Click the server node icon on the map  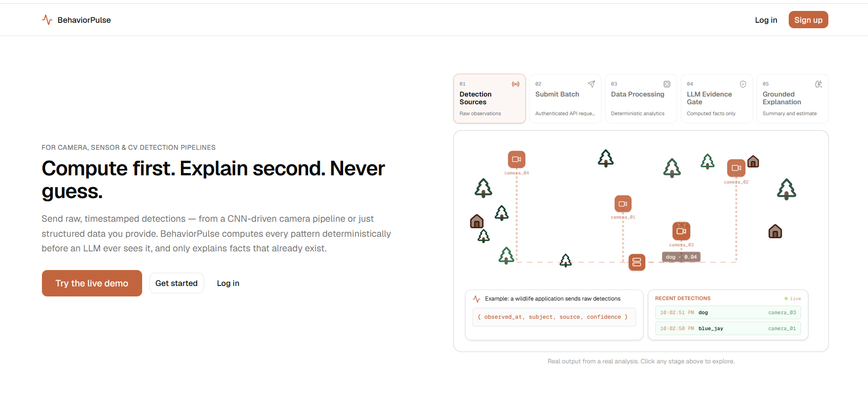tap(637, 262)
